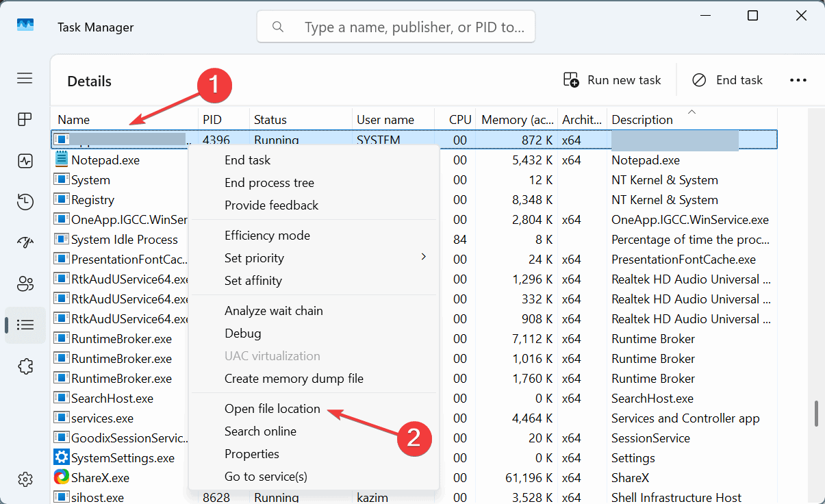Open Task Manager settings gear

[x=25, y=479]
